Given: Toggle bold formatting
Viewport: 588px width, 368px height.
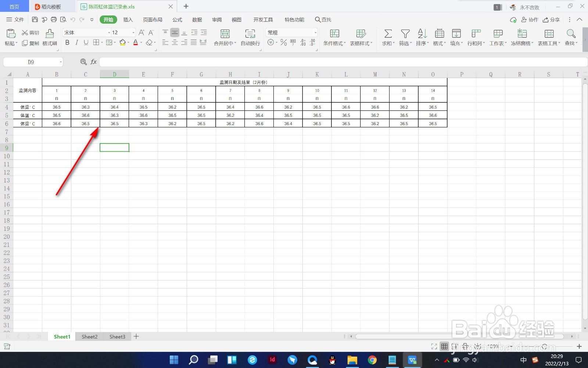Looking at the screenshot, I should 67,43.
